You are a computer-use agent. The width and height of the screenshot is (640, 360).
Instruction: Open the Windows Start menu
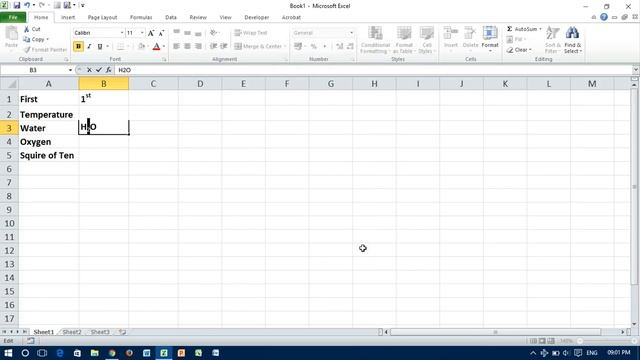8,353
